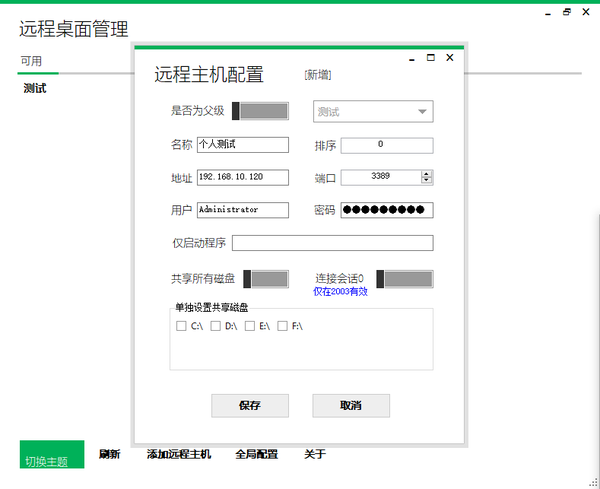Click 刷新 in main window toolbar
600x489 pixels.
pyautogui.click(x=109, y=454)
